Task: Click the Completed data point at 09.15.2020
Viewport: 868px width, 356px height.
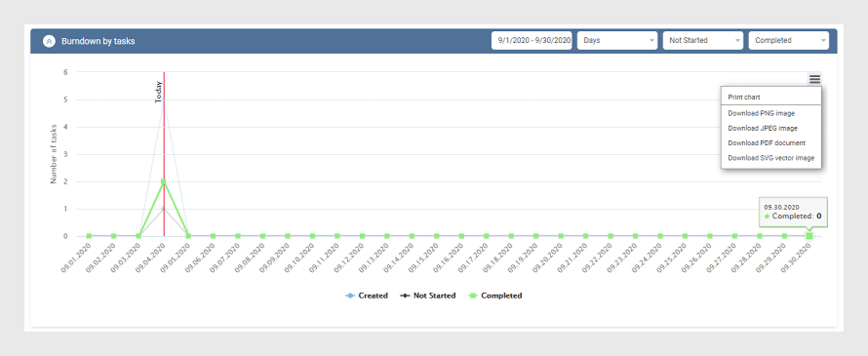Action: 437,236
